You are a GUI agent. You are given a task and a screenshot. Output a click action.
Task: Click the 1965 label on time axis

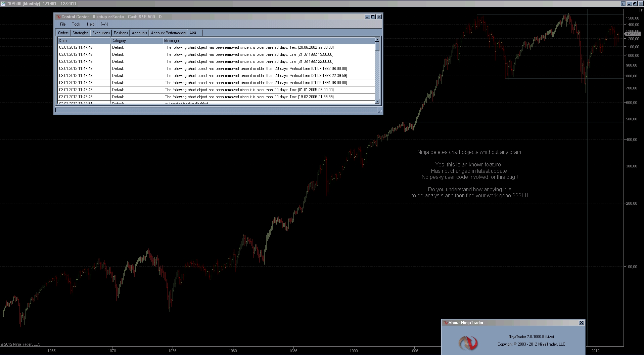51,351
